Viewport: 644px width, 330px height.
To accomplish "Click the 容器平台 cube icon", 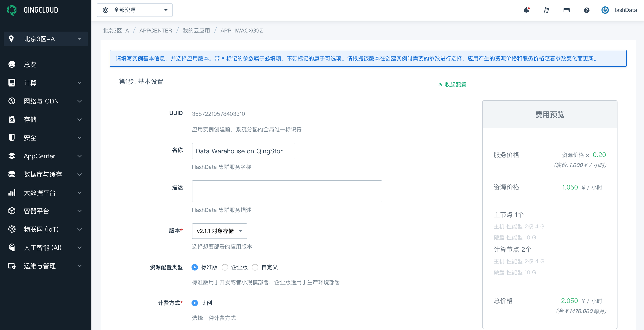I will click(12, 211).
